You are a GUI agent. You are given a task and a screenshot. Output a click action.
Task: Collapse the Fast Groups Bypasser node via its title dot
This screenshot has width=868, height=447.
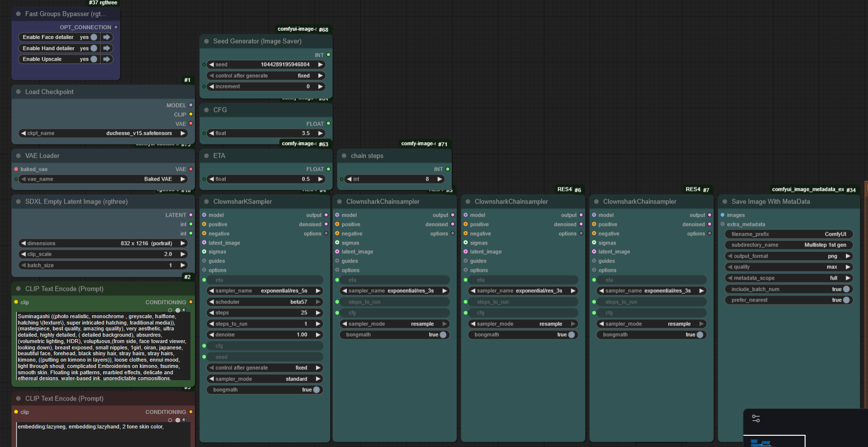(19, 14)
